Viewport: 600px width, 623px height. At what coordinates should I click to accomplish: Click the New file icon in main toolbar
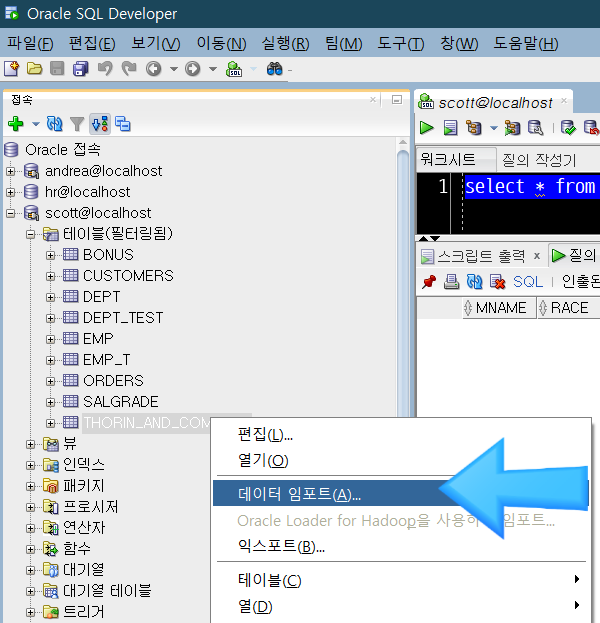tap(12, 69)
